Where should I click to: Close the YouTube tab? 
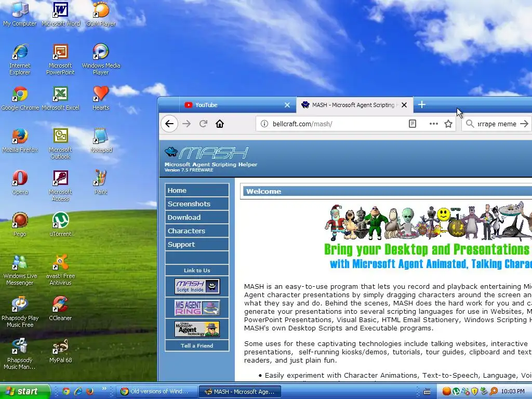287,105
